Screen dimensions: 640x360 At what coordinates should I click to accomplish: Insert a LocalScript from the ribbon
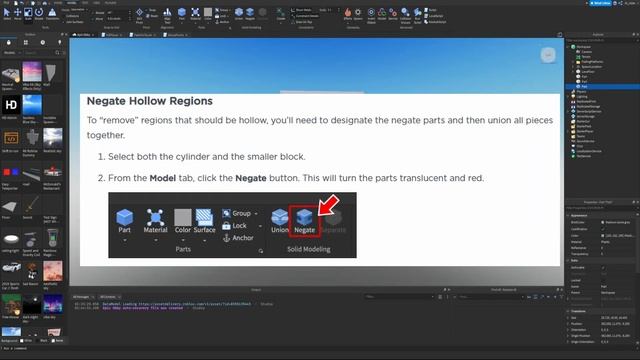433,16
